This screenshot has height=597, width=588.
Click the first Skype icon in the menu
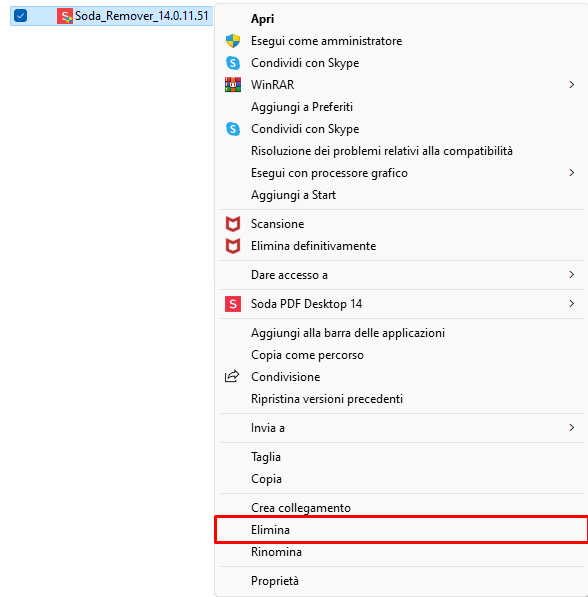[x=233, y=63]
